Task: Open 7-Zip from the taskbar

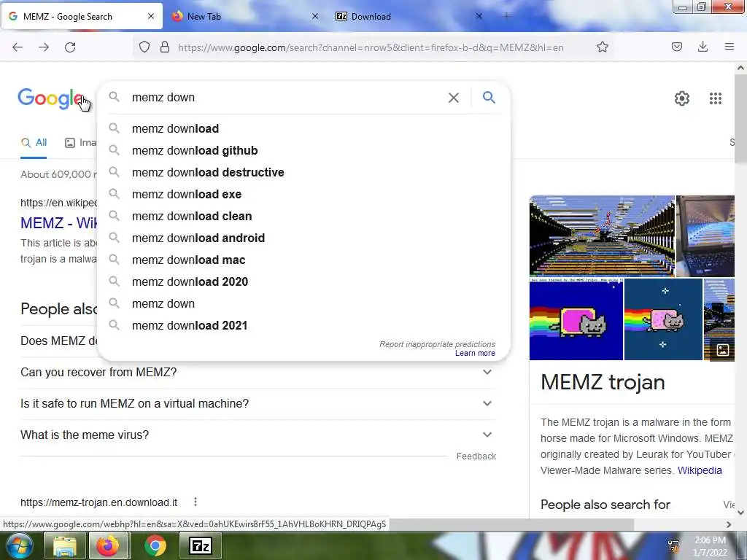Action: tap(200, 545)
